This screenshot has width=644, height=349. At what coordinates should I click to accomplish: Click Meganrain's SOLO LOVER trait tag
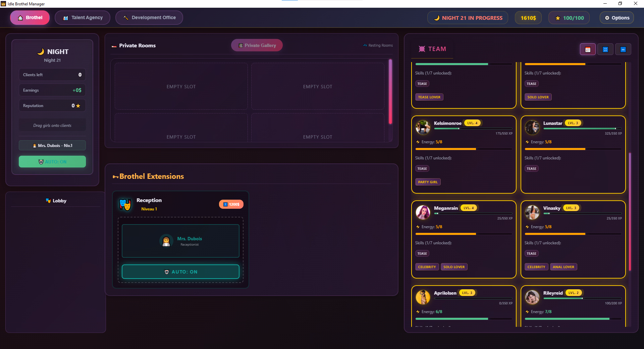(x=454, y=267)
